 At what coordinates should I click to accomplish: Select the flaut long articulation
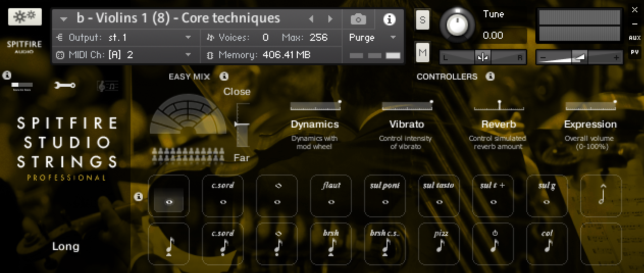point(331,196)
